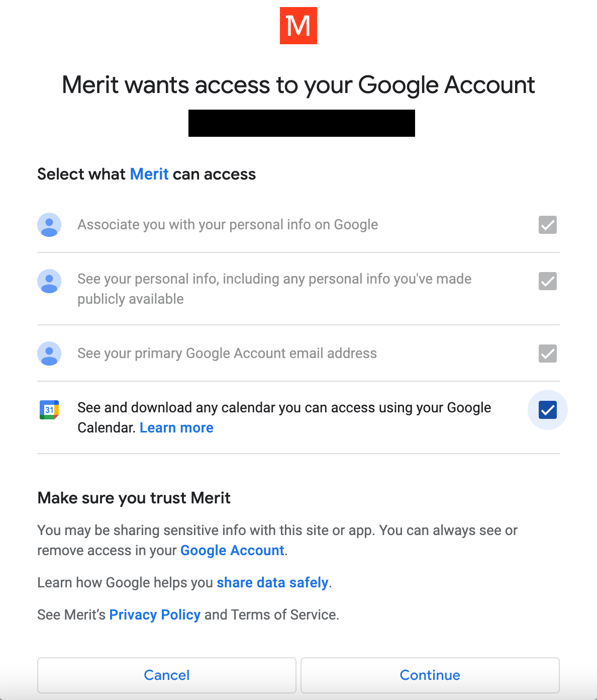Click the person icon on the publicly available info row
597x700 pixels.
click(x=49, y=281)
